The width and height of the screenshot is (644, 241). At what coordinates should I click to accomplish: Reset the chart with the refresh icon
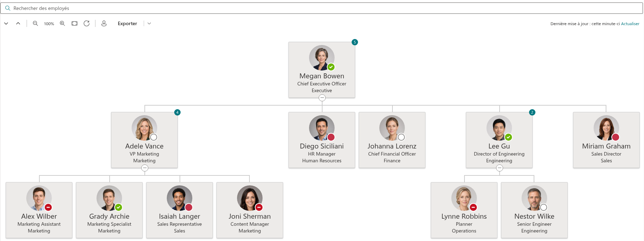coord(87,23)
